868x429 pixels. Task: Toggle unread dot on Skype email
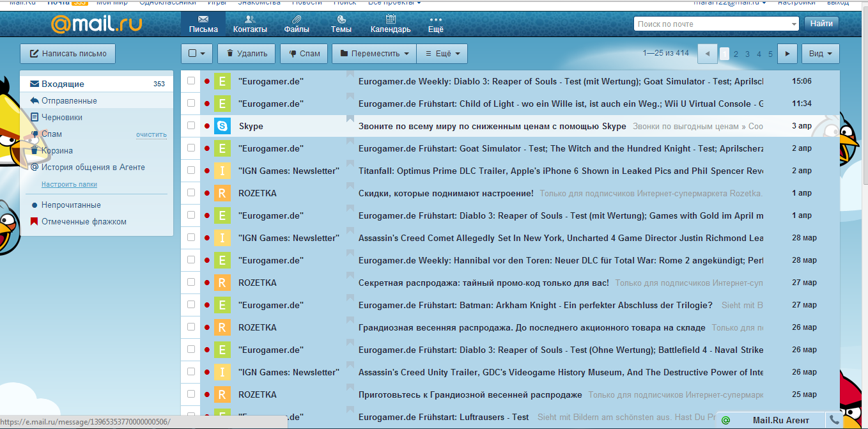coord(206,126)
